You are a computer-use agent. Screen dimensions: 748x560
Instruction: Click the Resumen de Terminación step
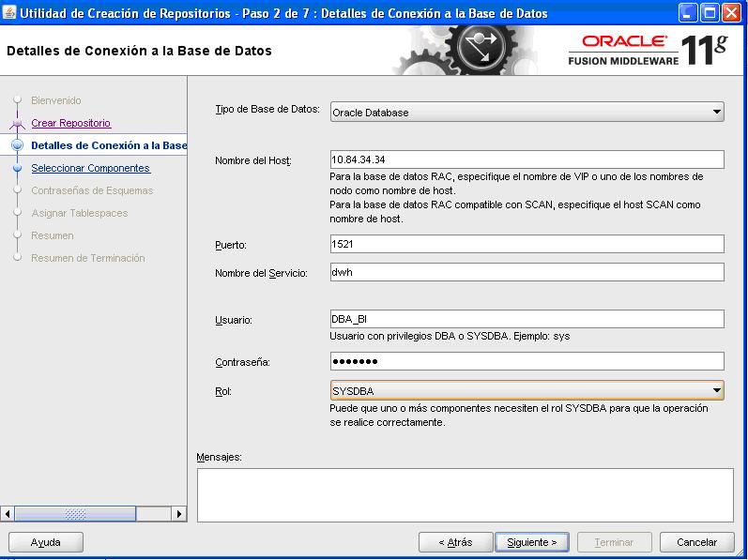point(88,258)
